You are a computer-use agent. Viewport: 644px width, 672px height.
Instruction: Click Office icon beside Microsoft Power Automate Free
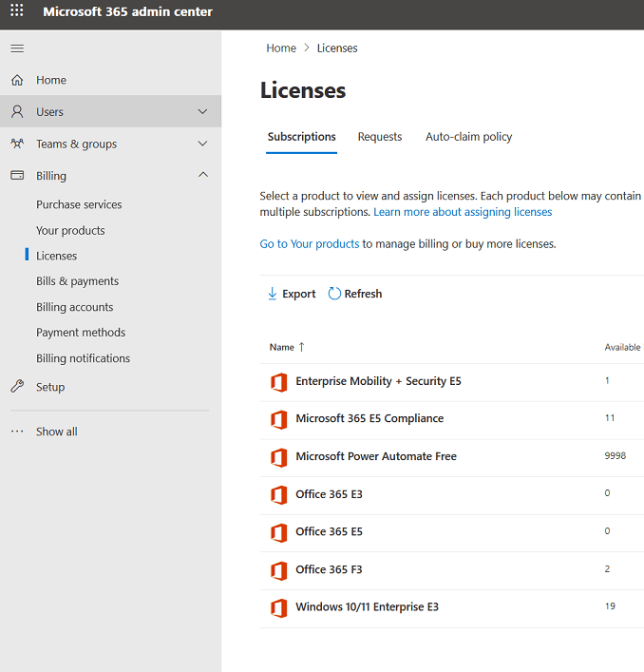(278, 457)
